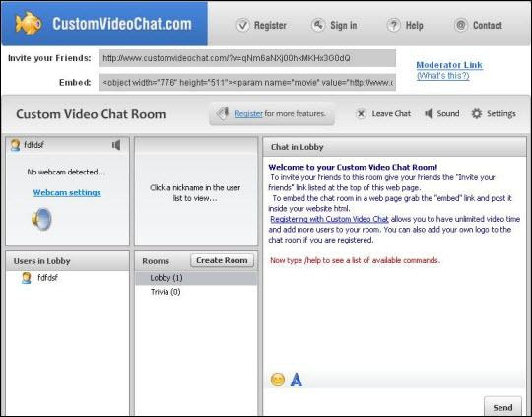Click Registering with Custom Video Chat link
532x417 pixels.
coord(329,219)
